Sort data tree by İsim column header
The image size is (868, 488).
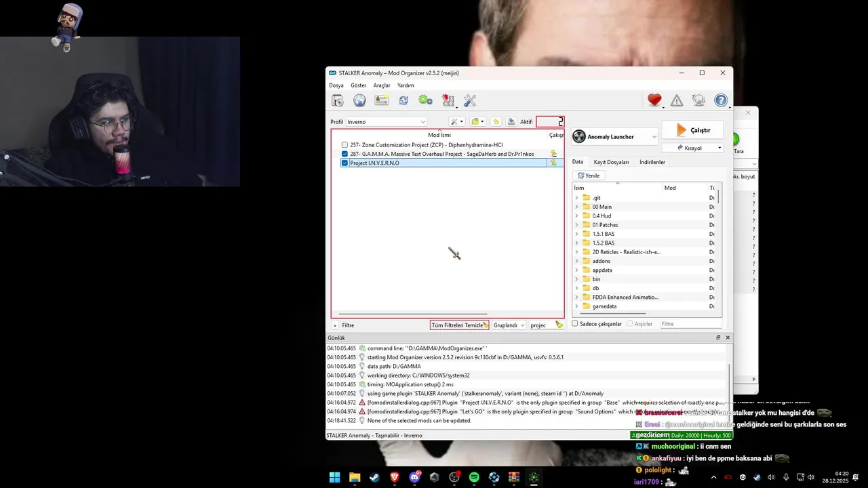click(x=618, y=188)
